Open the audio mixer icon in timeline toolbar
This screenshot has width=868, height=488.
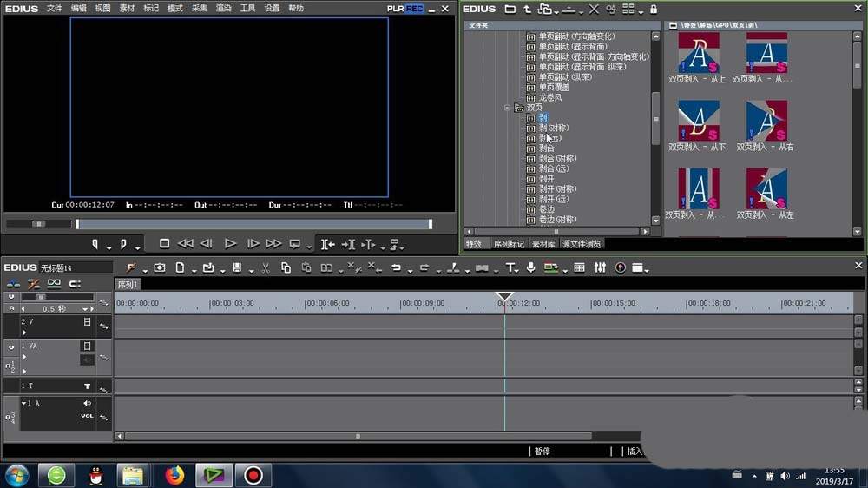tap(600, 267)
